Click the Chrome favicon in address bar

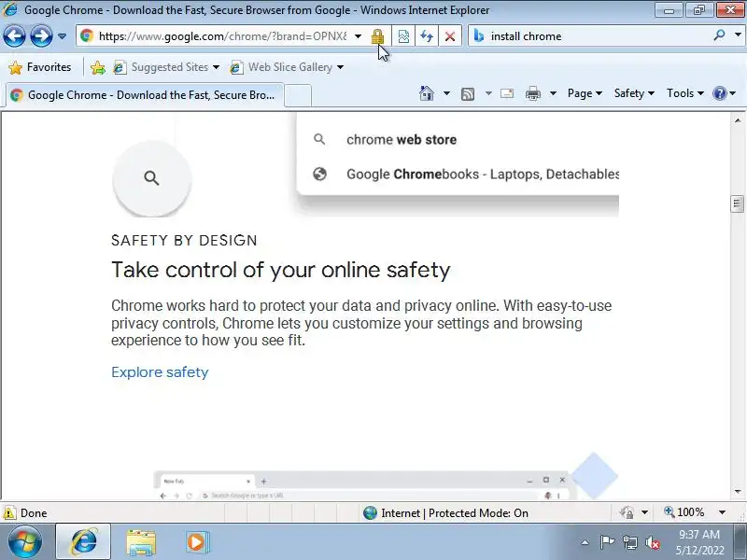(x=86, y=35)
